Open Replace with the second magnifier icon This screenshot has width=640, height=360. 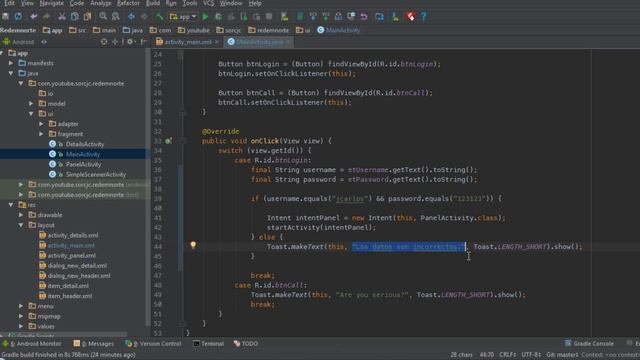[116, 16]
